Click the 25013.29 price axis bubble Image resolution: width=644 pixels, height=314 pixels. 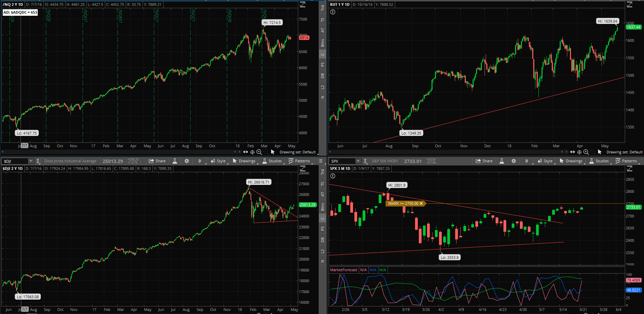tap(307, 205)
